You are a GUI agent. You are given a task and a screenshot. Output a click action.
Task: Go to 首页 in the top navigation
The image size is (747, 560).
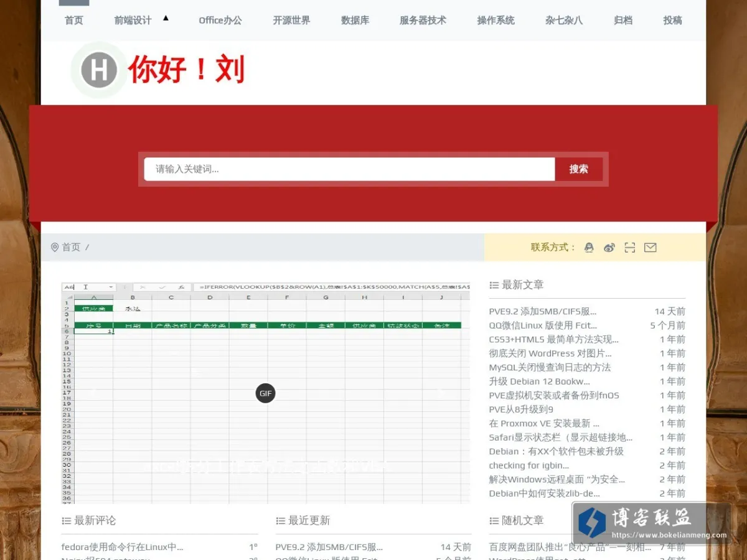tap(74, 21)
